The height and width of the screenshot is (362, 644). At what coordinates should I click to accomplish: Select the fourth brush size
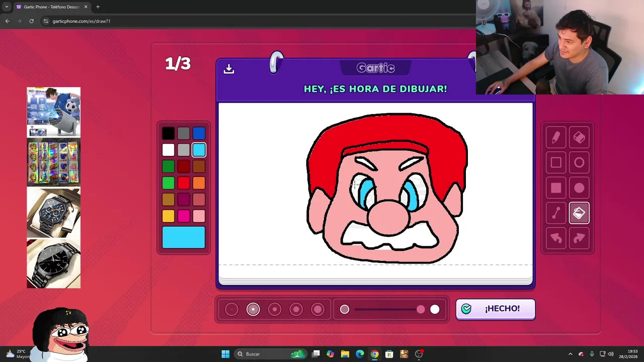tap(296, 309)
